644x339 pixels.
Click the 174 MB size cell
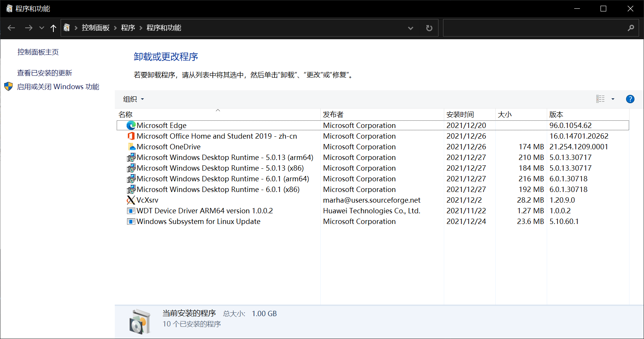(531, 147)
